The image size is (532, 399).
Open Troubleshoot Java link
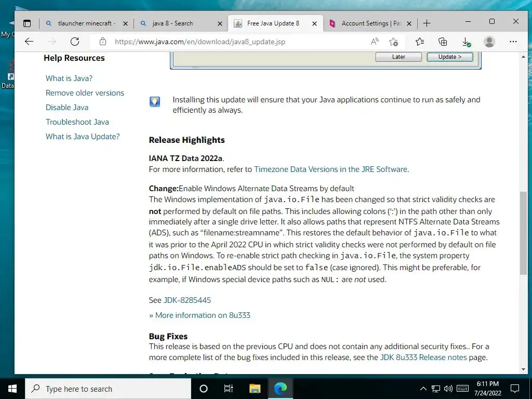[77, 122]
